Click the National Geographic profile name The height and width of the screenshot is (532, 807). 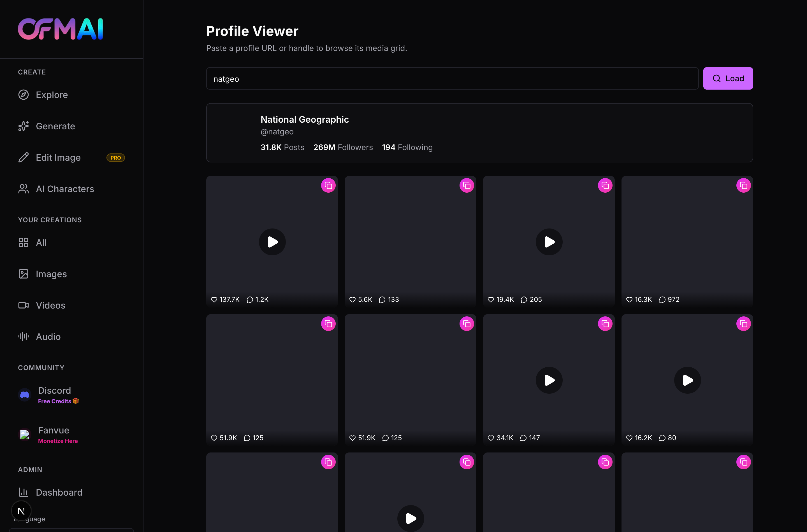(305, 120)
